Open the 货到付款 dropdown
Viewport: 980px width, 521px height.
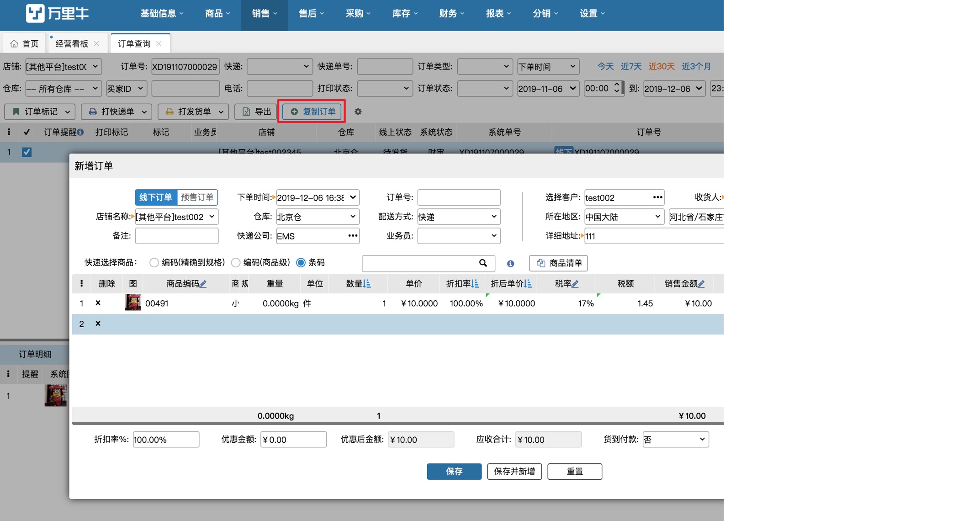675,439
